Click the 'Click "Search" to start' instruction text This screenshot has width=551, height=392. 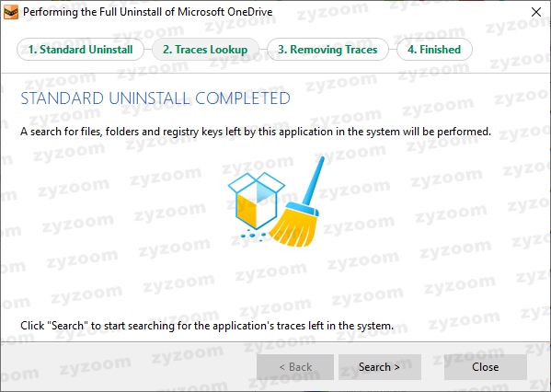click(x=207, y=326)
